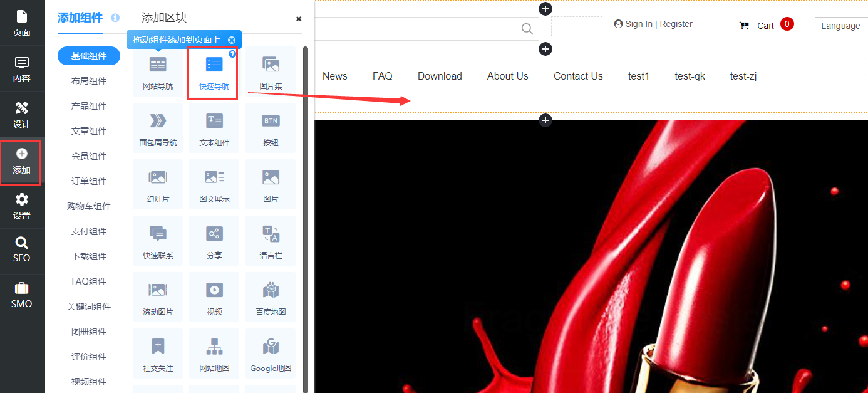Click the search magnifier icon

[527, 28]
